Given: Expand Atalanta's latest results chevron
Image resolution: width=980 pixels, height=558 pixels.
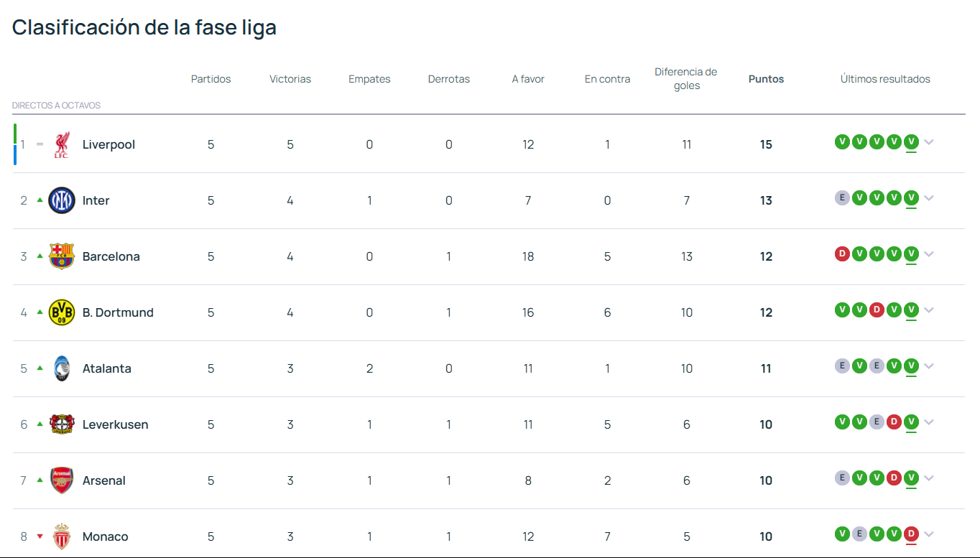Looking at the screenshot, I should (x=929, y=366).
